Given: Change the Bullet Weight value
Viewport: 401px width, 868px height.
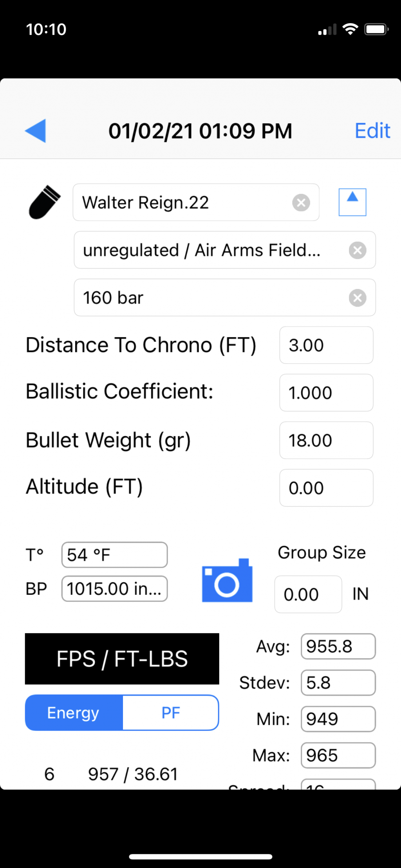Looking at the screenshot, I should pyautogui.click(x=326, y=440).
